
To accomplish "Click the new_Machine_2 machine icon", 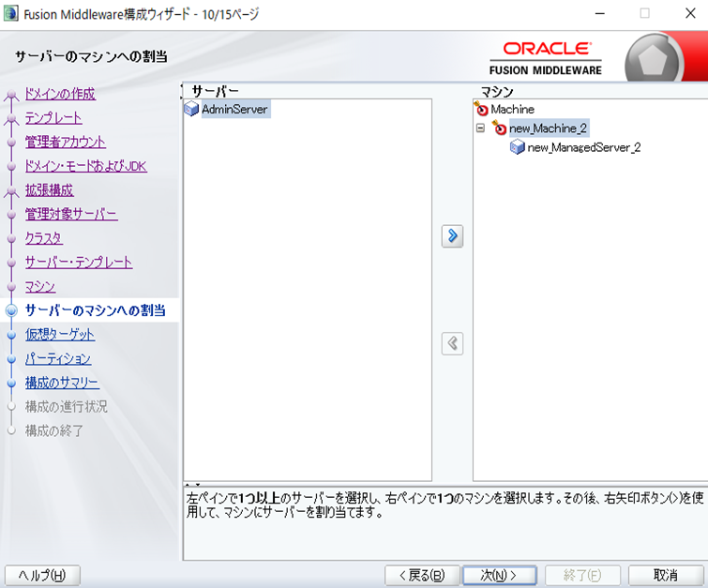I will point(500,128).
